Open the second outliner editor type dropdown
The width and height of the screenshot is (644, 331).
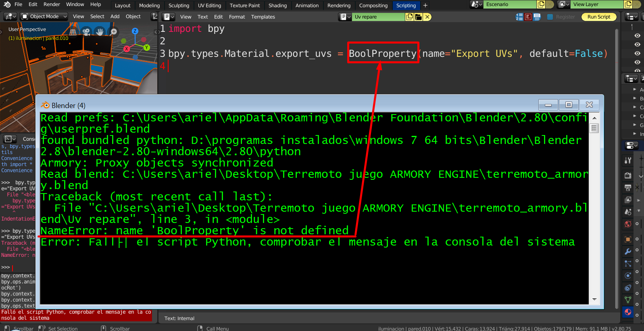click(631, 79)
